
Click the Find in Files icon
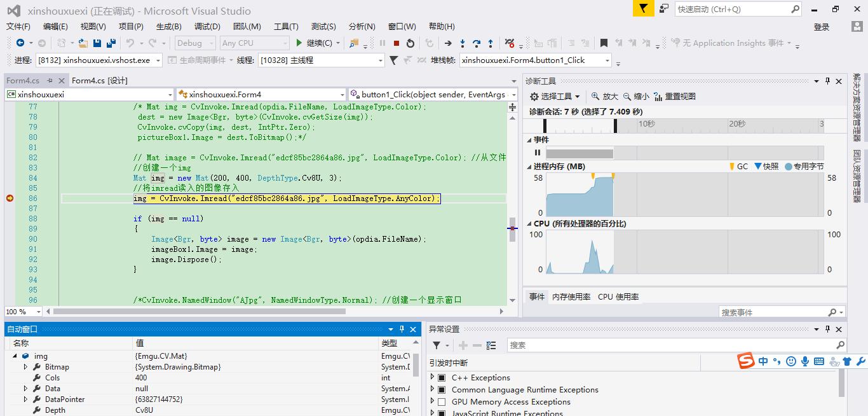(354, 43)
